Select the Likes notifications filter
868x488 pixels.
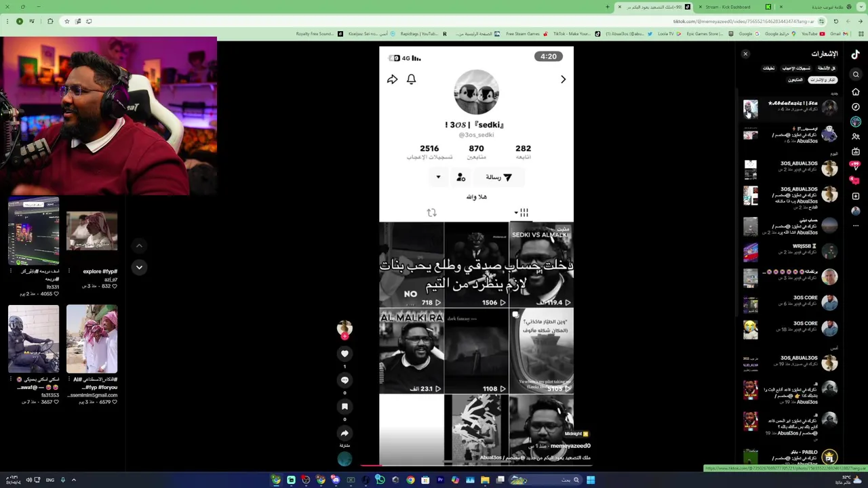point(796,68)
